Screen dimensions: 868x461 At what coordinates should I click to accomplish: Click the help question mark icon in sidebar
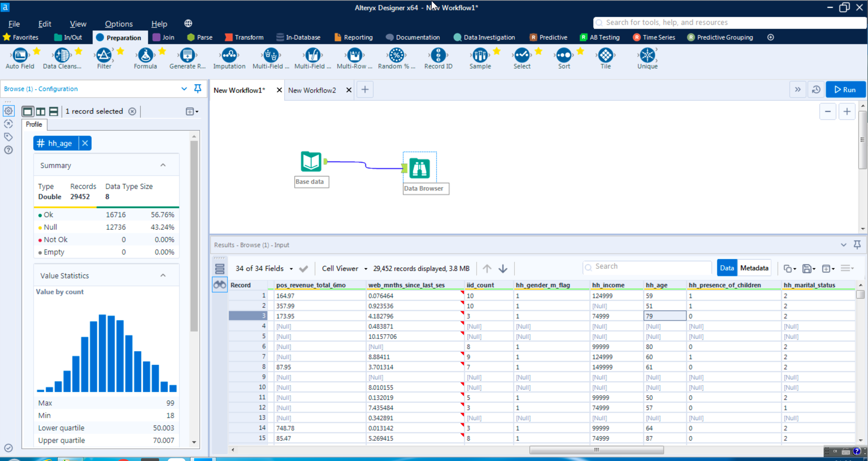[x=8, y=150]
